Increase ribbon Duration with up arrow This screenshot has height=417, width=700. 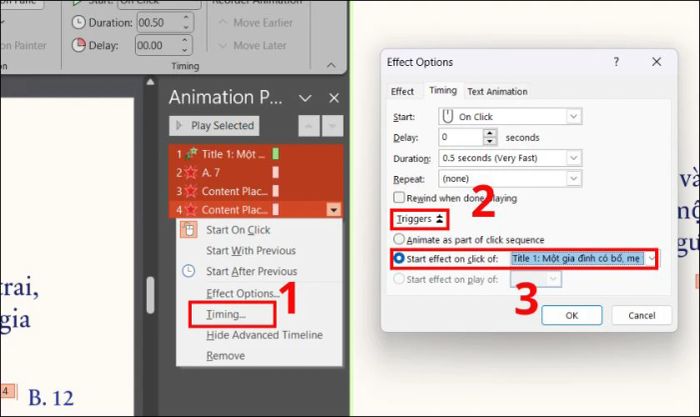[x=186, y=18]
